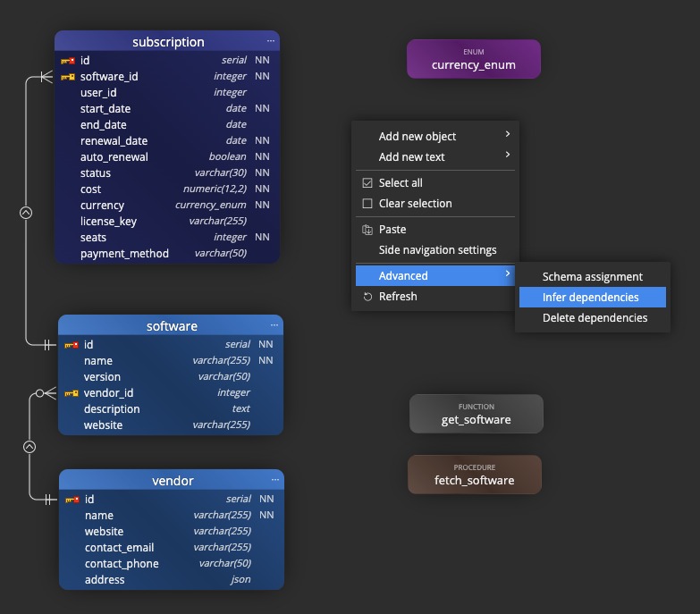Open software table ellipsis menu

coord(274,324)
